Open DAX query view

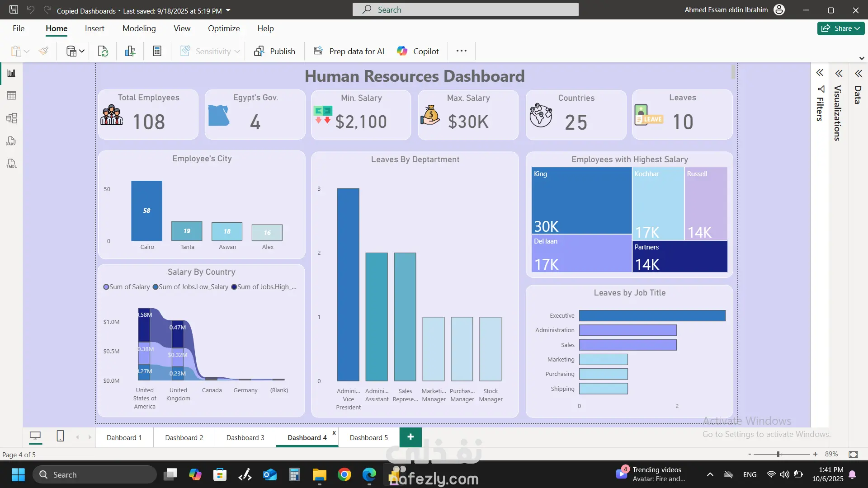click(11, 141)
